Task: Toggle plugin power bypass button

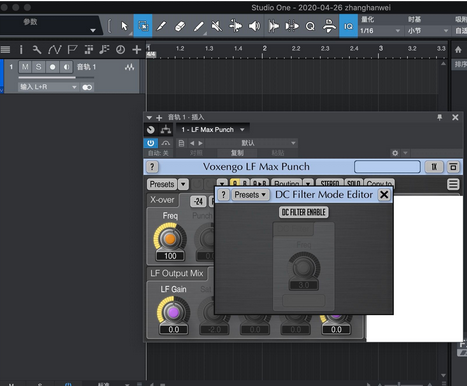Action: click(x=151, y=143)
